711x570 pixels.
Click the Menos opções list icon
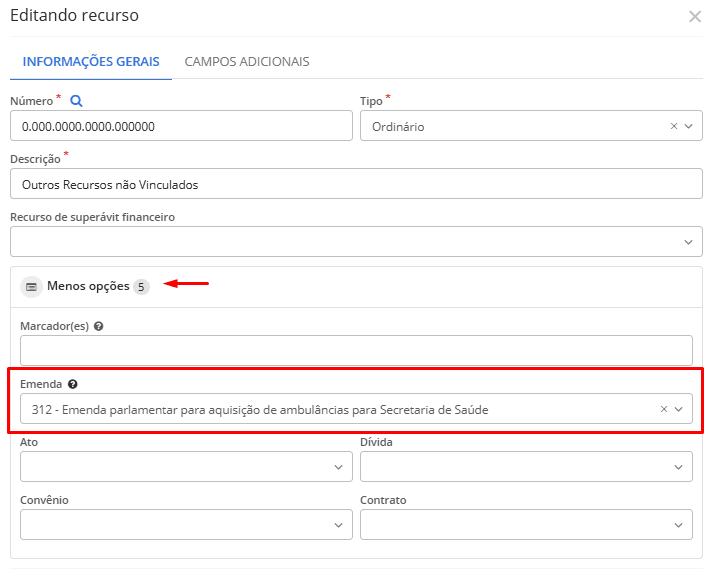(x=31, y=286)
